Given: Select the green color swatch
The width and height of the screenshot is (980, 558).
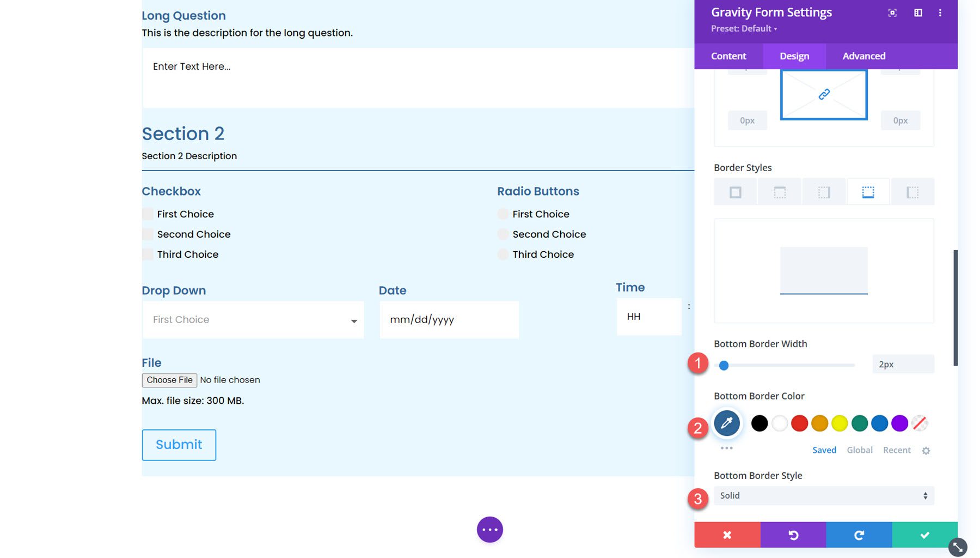Looking at the screenshot, I should (x=859, y=423).
